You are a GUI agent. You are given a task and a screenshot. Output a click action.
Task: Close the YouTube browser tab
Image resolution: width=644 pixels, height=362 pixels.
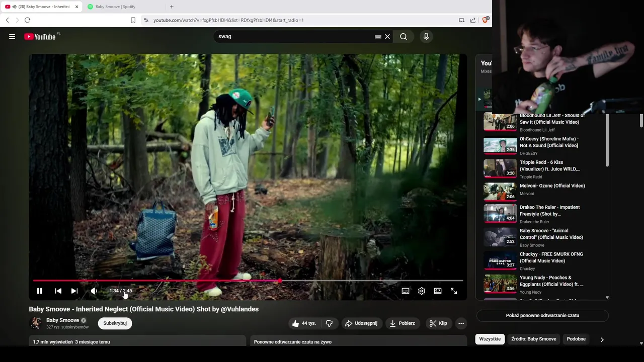pyautogui.click(x=76, y=7)
